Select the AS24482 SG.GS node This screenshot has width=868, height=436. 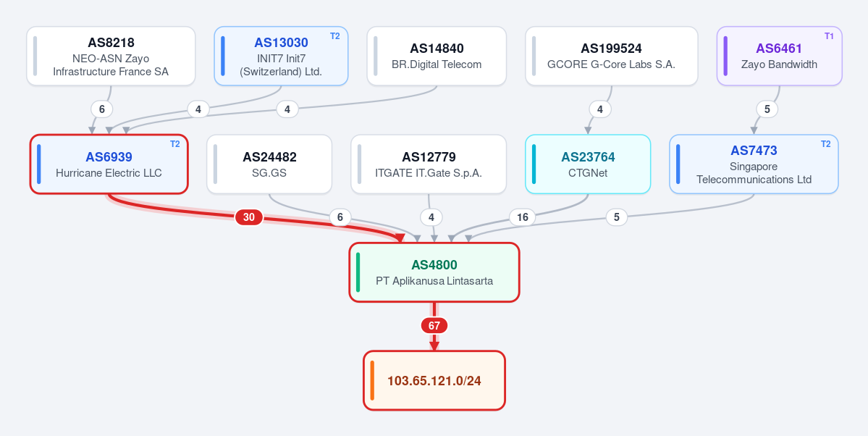point(269,164)
